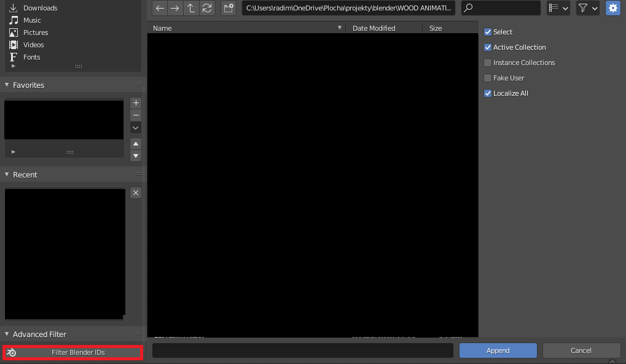Sort files by Date Modified column
This screenshot has height=364, width=626.
[x=374, y=28]
